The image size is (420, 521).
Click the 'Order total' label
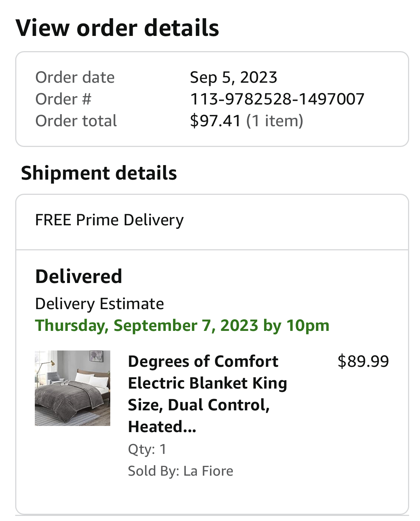coord(76,121)
